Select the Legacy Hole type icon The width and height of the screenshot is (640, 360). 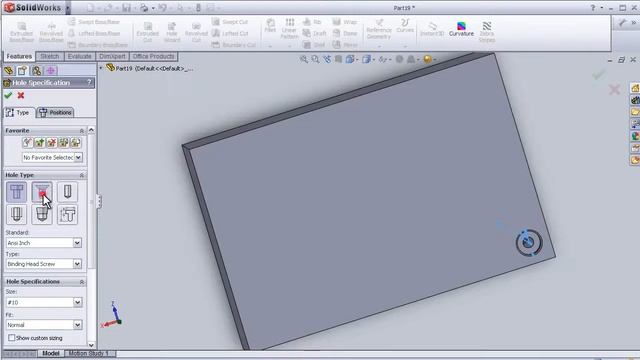(x=67, y=214)
